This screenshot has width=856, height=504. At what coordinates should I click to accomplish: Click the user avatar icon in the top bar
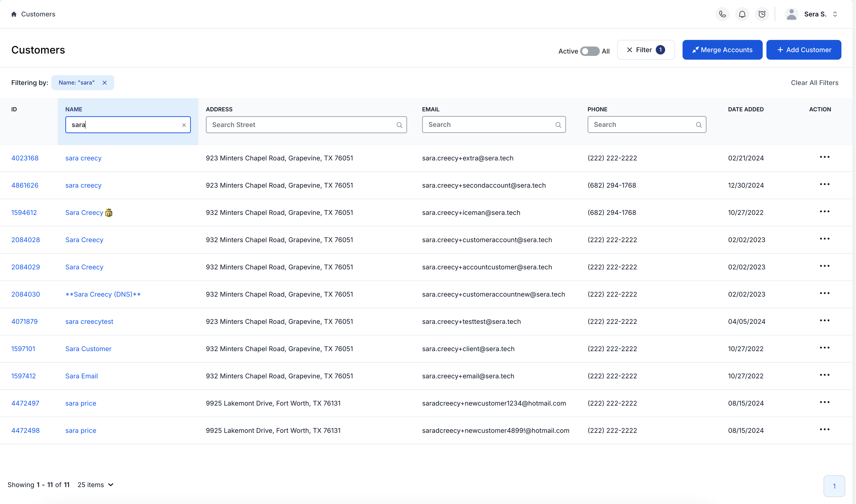(x=791, y=14)
